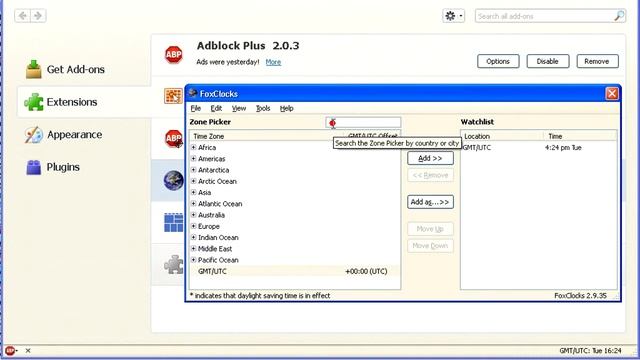Expand the Australia time zone group
640x360 pixels.
pyautogui.click(x=194, y=215)
